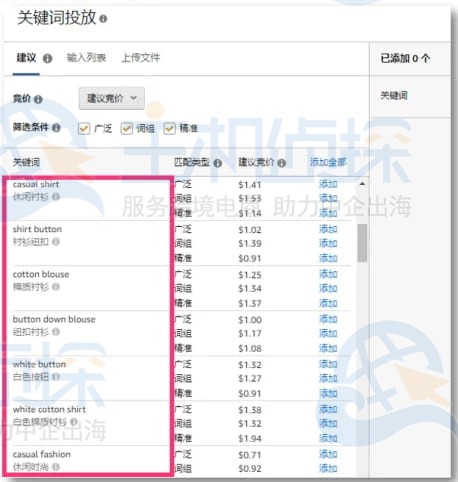Add white cotton shirt 精准 at $1.94
This screenshot has height=482, width=458.
[328, 438]
